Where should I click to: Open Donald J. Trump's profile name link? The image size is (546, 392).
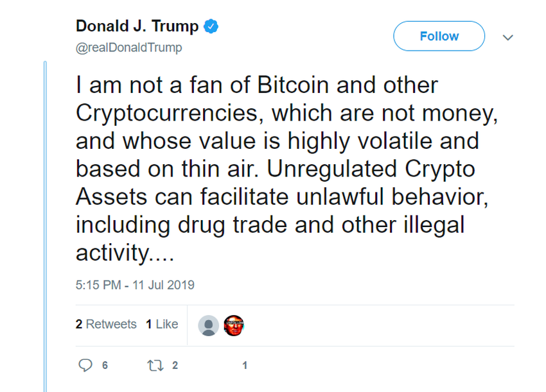tap(135, 26)
